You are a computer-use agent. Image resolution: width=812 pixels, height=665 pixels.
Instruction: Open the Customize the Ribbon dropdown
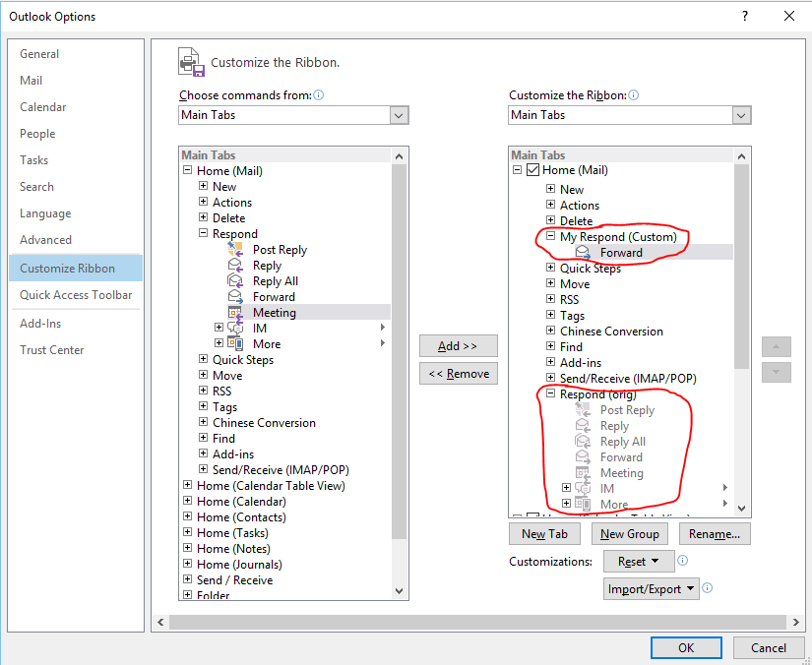741,115
